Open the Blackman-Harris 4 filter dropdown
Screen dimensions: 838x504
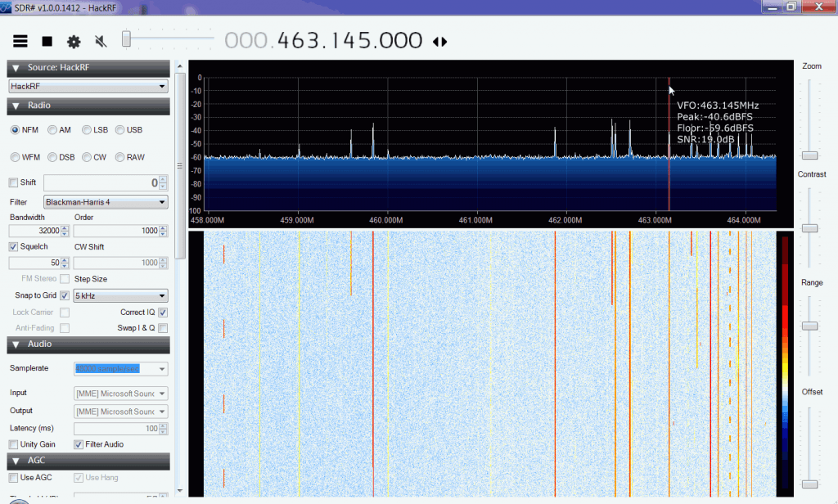point(105,201)
